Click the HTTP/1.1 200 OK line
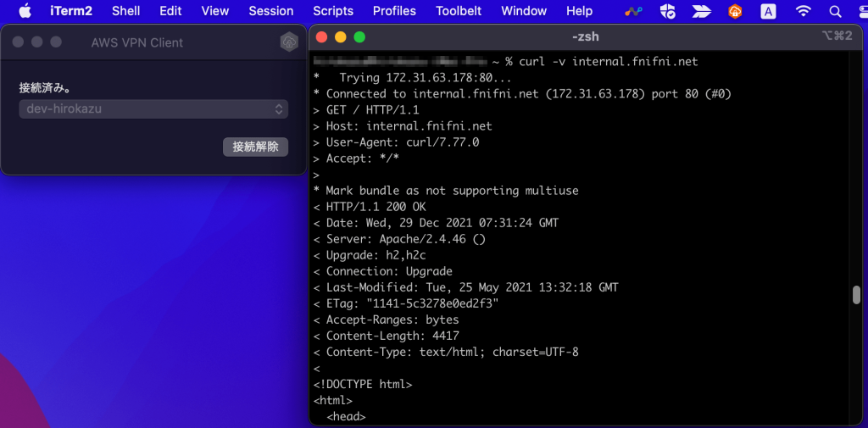 [x=370, y=207]
